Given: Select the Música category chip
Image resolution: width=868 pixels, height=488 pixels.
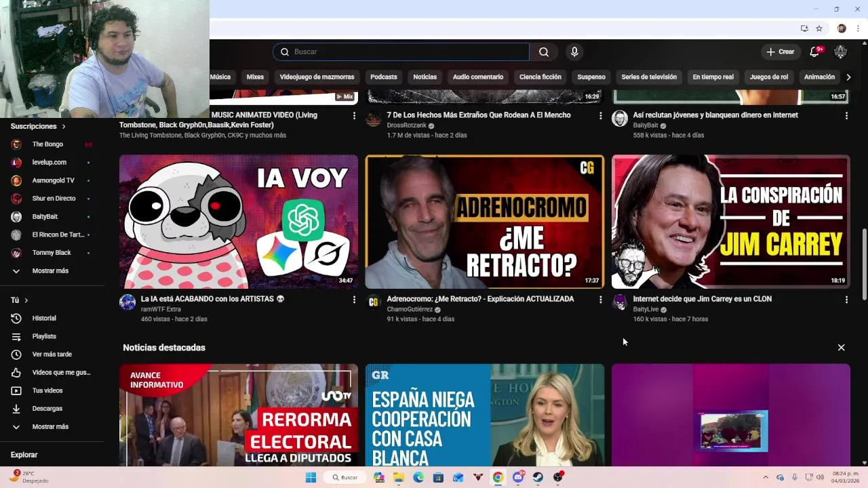Looking at the screenshot, I should point(220,77).
